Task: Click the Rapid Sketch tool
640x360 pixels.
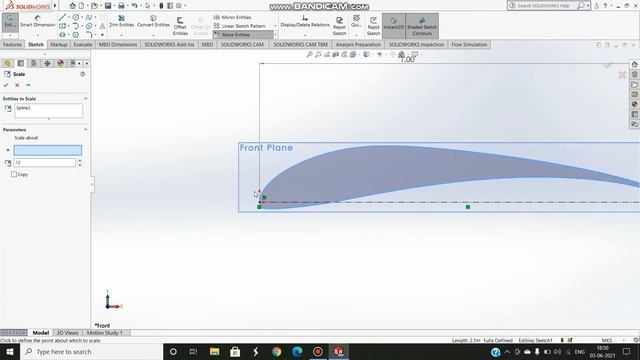Action: (373, 26)
